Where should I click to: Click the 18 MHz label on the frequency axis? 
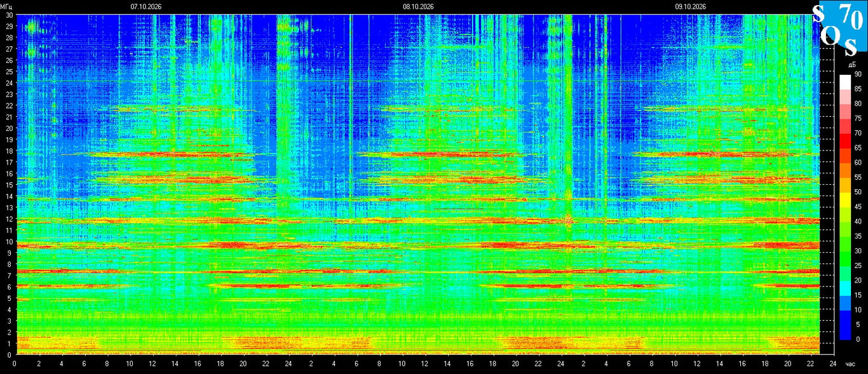pyautogui.click(x=9, y=151)
